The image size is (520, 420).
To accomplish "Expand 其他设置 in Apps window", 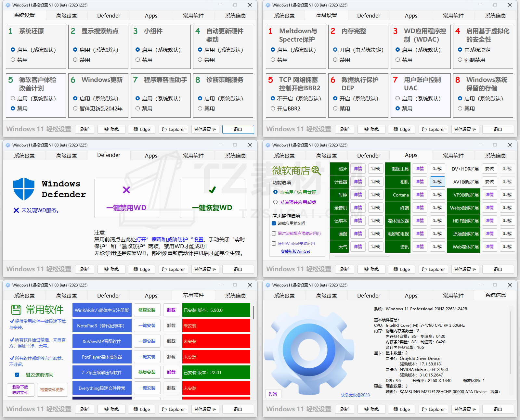I will point(465,269).
